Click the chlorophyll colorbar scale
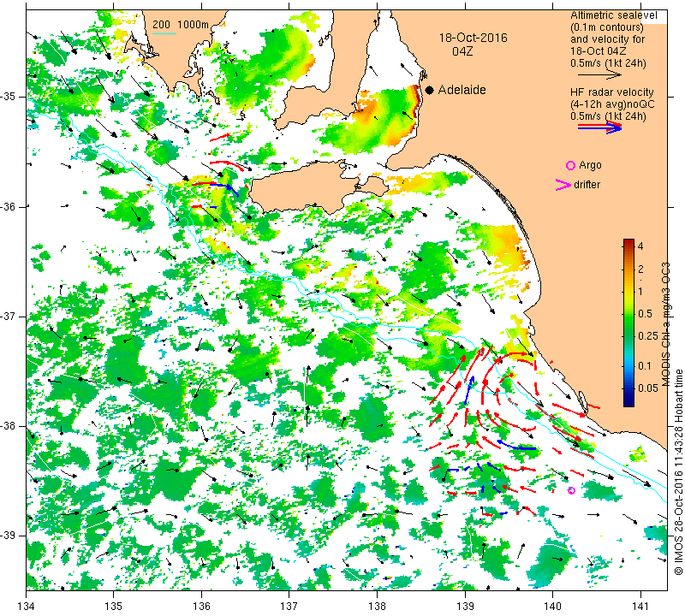The width and height of the screenshot is (685, 616). click(x=628, y=323)
